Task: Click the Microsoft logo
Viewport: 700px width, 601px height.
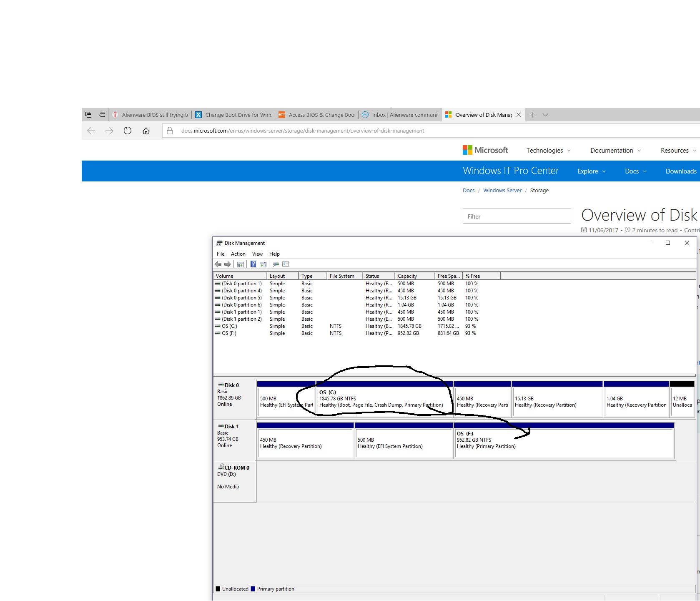Action: [x=485, y=150]
